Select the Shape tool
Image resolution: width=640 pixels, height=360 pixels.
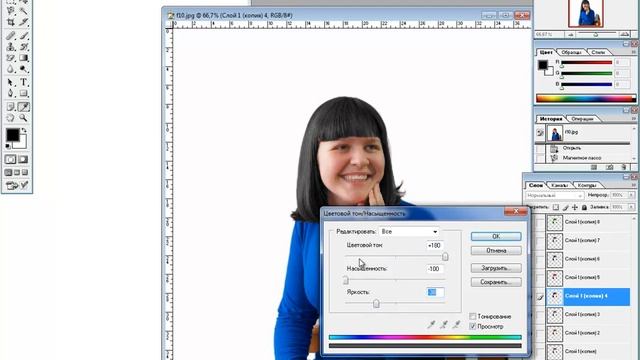tap(24, 93)
